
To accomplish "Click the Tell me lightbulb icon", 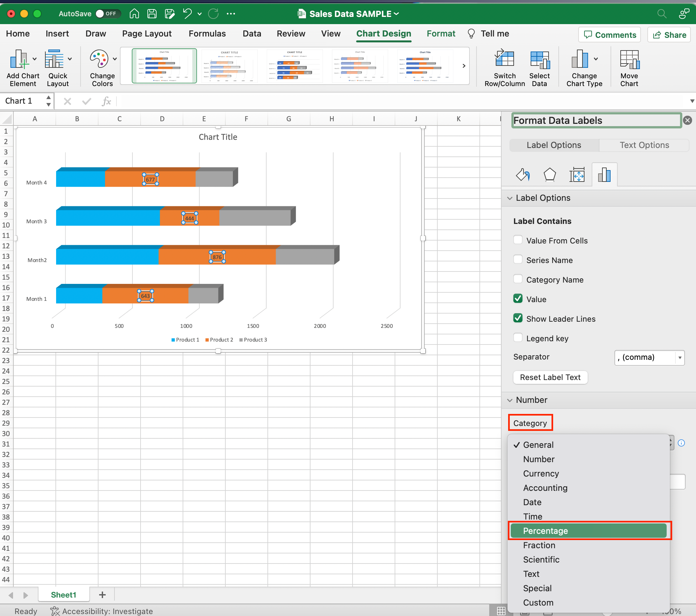I will tap(471, 33).
